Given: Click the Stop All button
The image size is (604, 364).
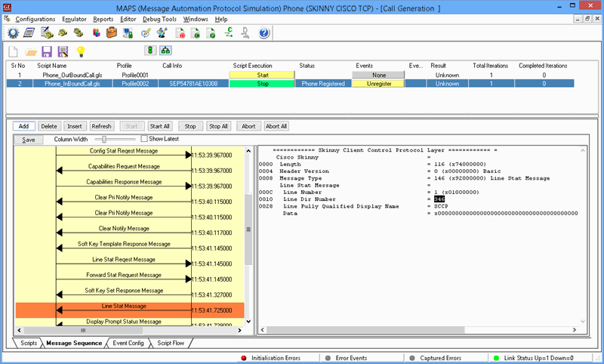Looking at the screenshot, I should click(218, 126).
